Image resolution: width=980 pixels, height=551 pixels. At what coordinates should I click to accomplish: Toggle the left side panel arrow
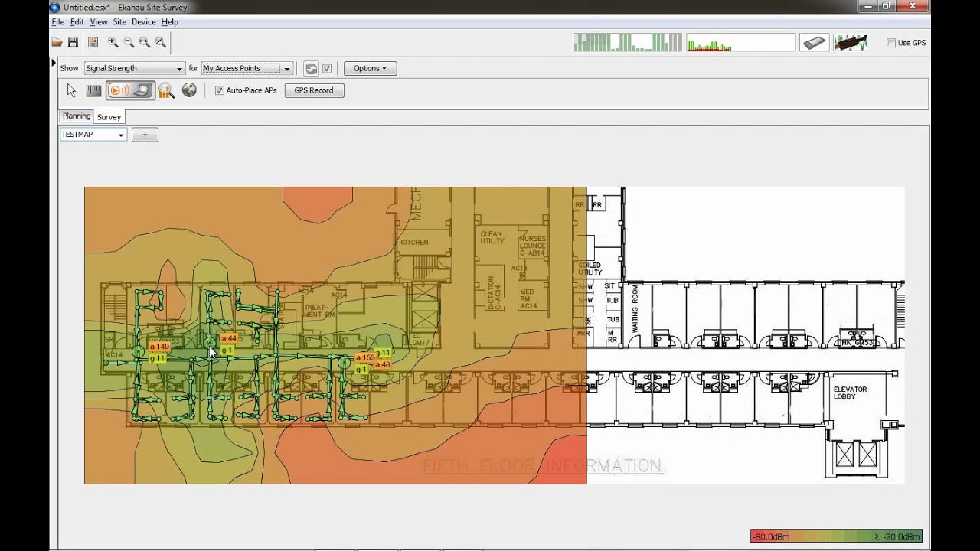click(54, 62)
